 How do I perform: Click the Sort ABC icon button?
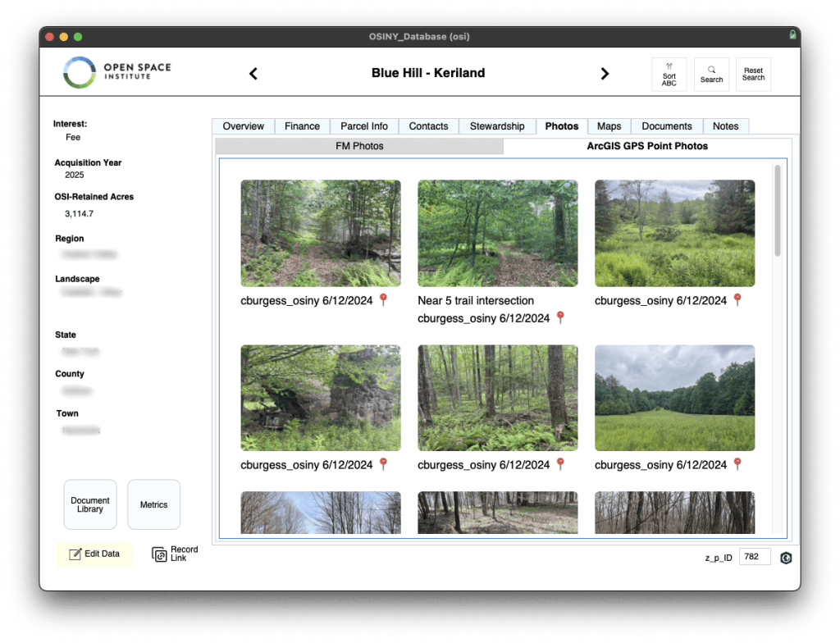[x=669, y=74]
